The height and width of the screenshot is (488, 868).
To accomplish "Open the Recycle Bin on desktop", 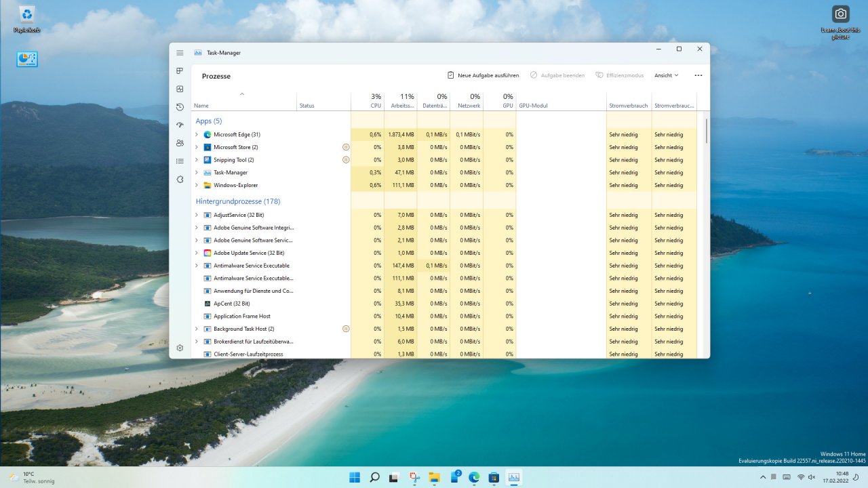I will pos(27,19).
